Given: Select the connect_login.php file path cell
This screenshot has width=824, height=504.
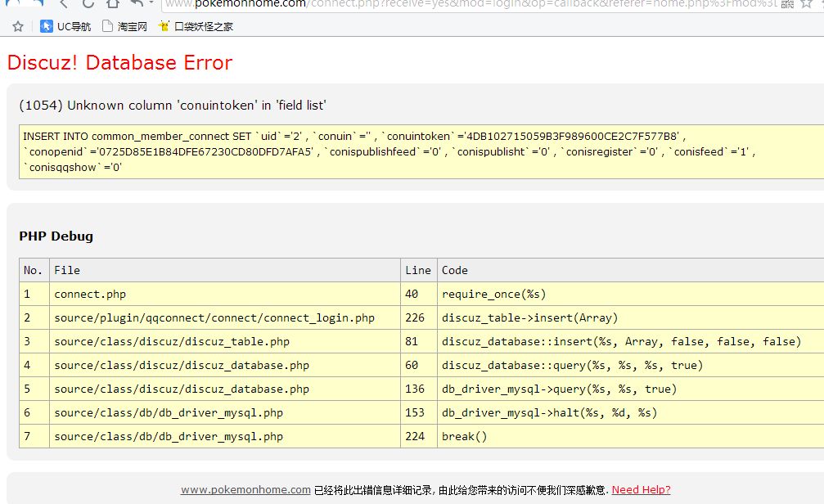Looking at the screenshot, I should 225,317.
